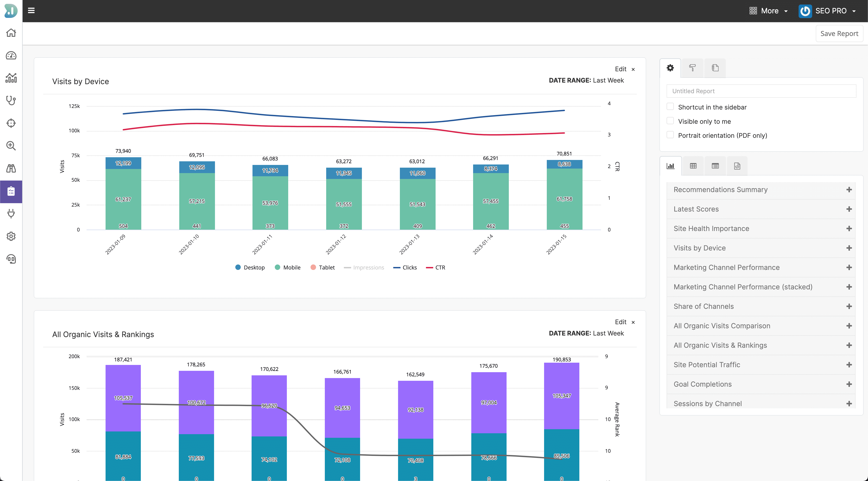Toggle Tablet series in the legend
Screen dimensions: 868x481
323,267
